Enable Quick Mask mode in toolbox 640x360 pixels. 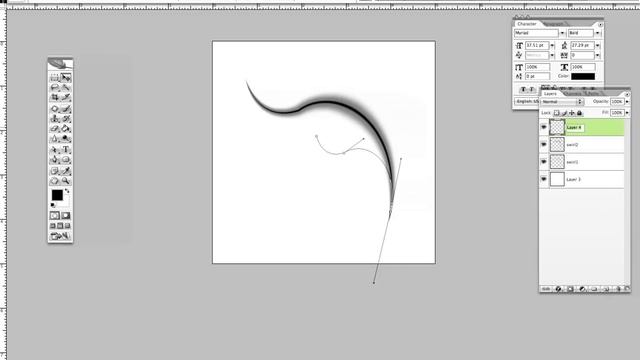click(x=66, y=216)
